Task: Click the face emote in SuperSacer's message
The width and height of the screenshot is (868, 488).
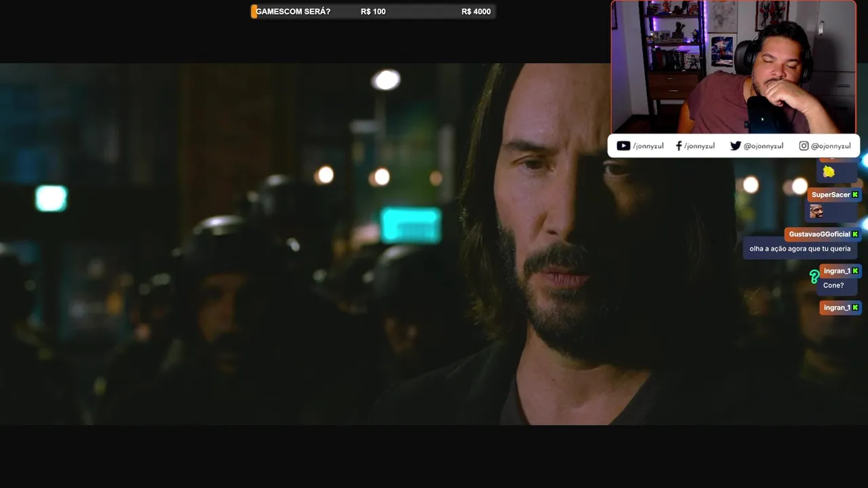Action: (816, 211)
